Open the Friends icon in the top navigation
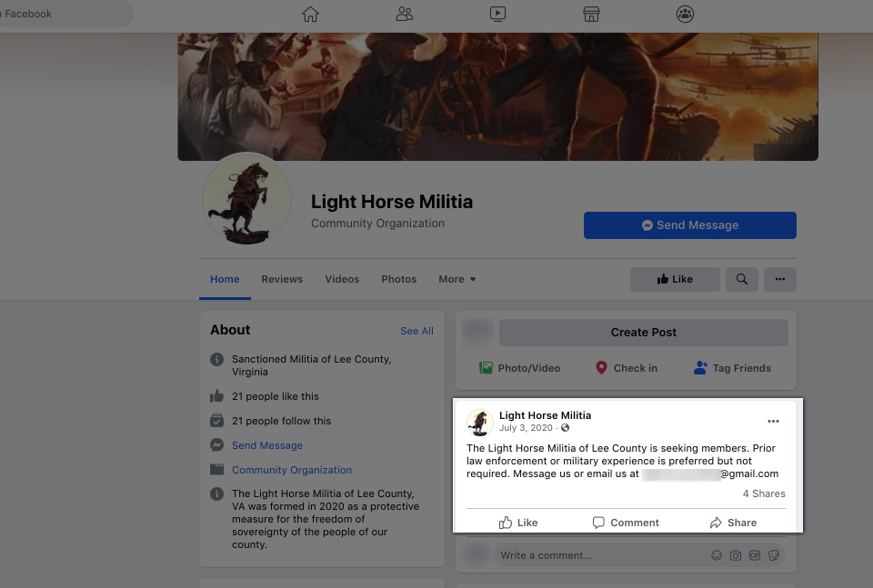The height and width of the screenshot is (588, 873). tap(404, 14)
